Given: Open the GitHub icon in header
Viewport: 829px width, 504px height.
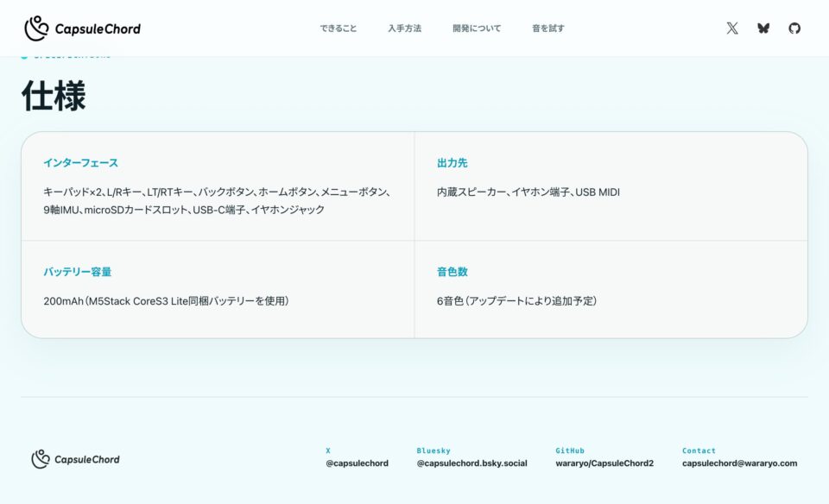Looking at the screenshot, I should pos(794,28).
